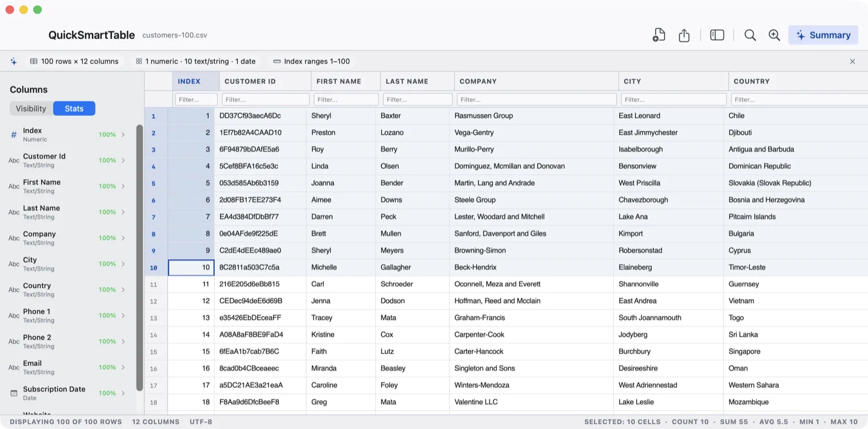868x429 pixels.
Task: Expand the Customer Id stats chevron
Action: coord(123,160)
